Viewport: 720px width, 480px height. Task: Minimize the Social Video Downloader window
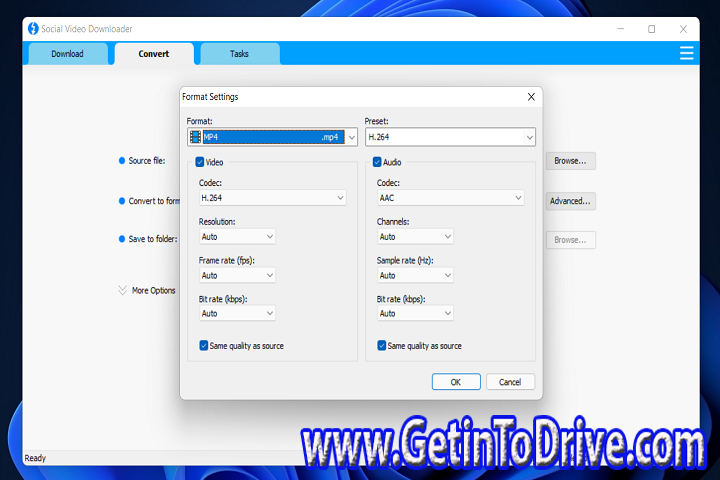pyautogui.click(x=620, y=29)
